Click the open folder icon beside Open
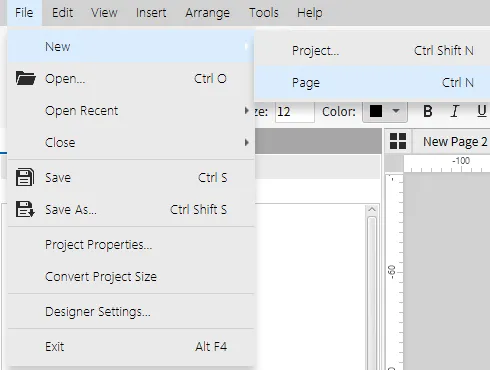 26,79
